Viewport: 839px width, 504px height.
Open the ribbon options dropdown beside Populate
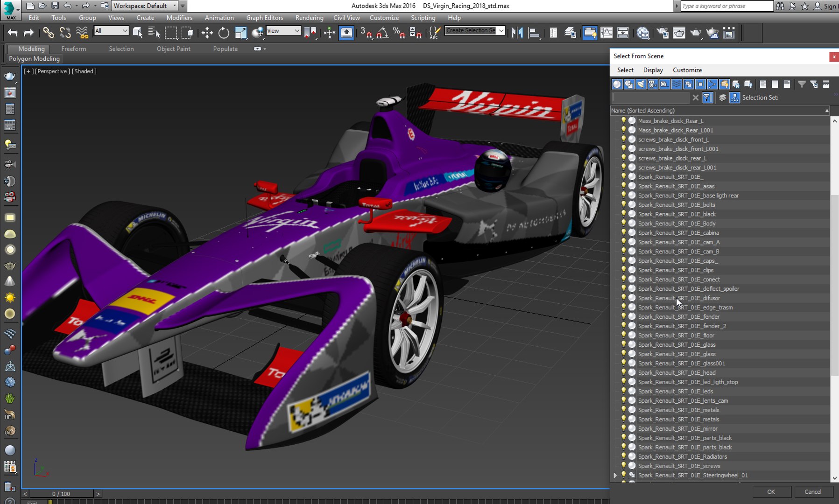coord(260,49)
